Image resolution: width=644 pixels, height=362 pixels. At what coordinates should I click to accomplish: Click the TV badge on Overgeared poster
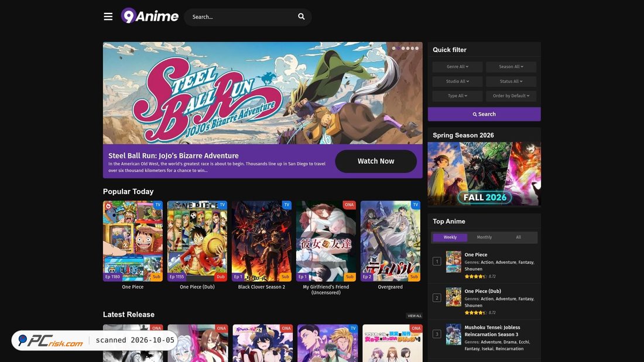pyautogui.click(x=415, y=205)
